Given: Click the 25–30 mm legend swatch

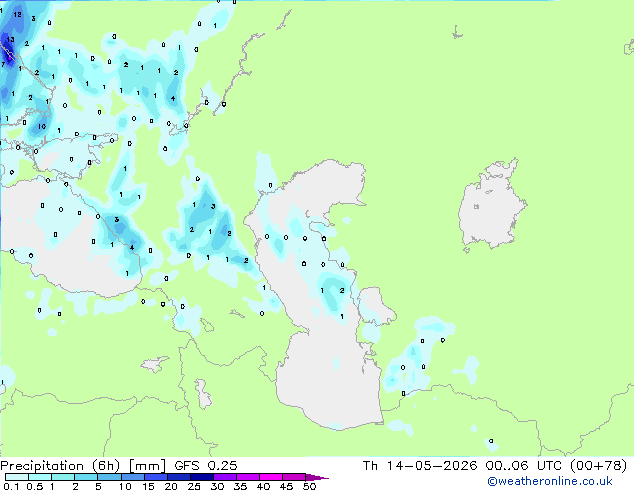Looking at the screenshot, I should (201, 477).
